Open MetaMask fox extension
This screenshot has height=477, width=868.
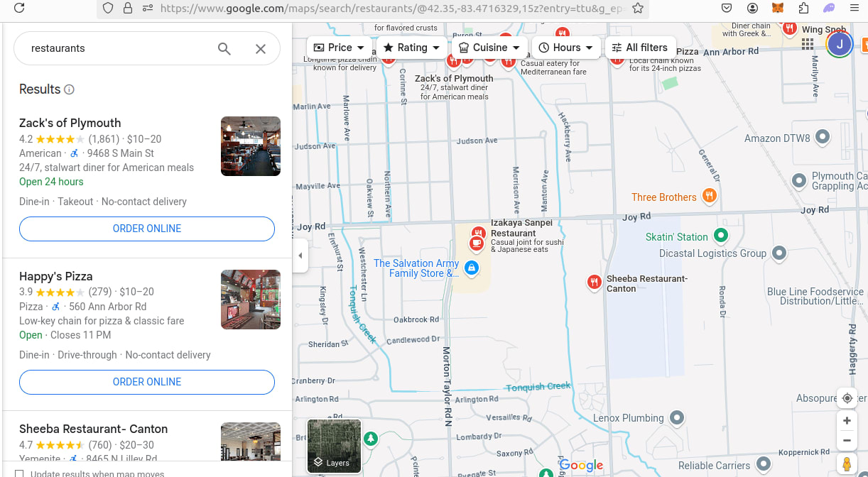pos(778,8)
